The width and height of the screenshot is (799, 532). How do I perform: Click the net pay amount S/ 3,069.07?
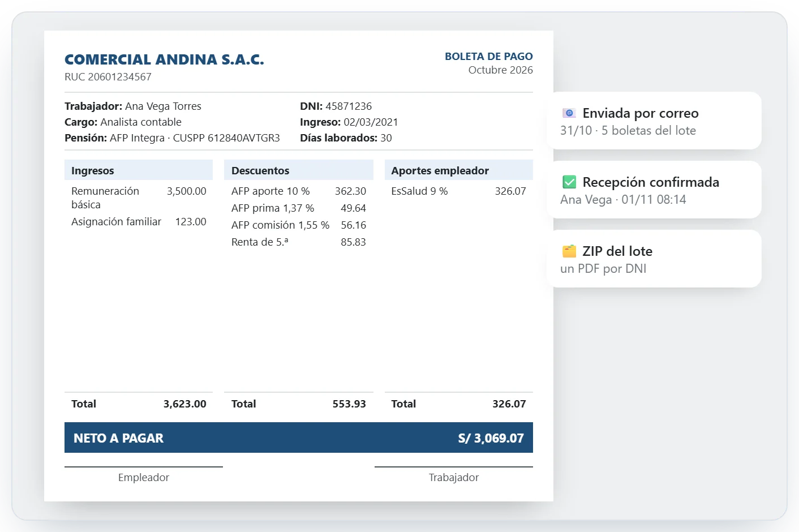pyautogui.click(x=491, y=438)
